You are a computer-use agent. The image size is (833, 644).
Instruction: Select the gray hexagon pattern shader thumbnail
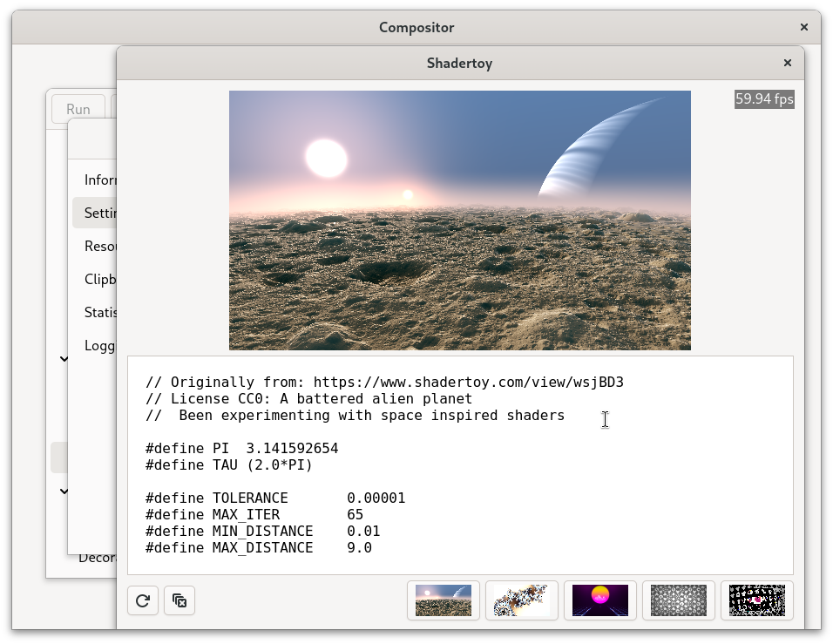678,600
